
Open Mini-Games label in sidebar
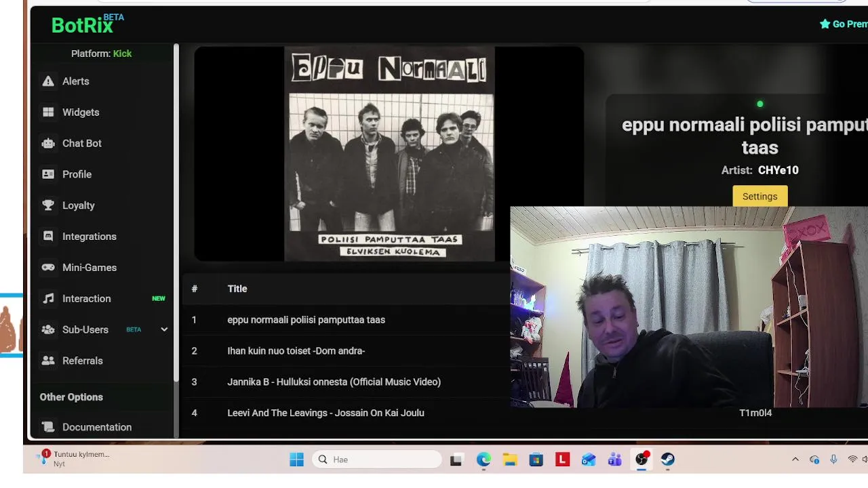[x=90, y=268]
